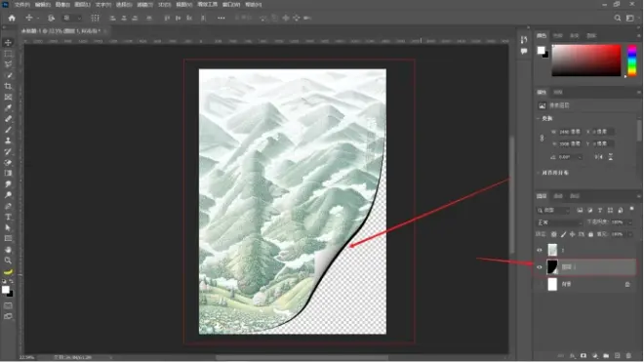Screen dimensions: 644x362
Task: Click the trash icon to delete the layer
Action: [x=628, y=355]
